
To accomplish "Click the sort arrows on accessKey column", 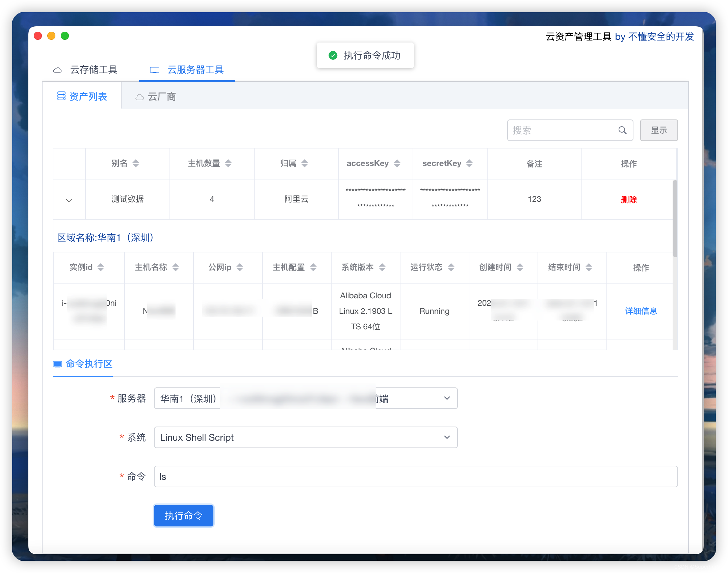I will (398, 163).
